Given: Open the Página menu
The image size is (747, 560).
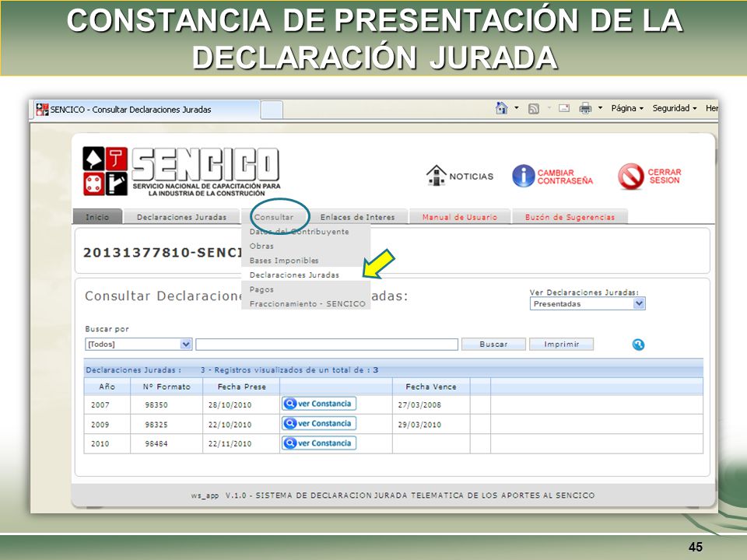Looking at the screenshot, I should point(627,109).
